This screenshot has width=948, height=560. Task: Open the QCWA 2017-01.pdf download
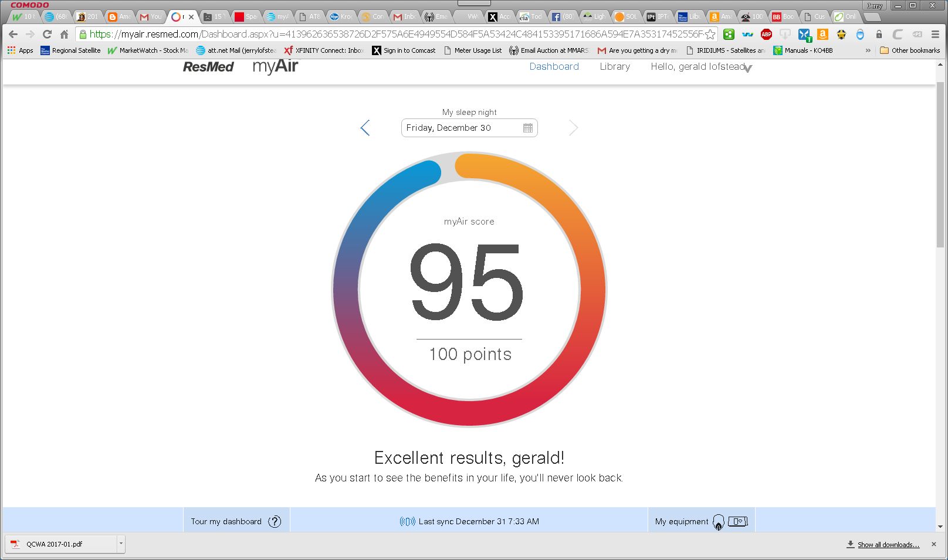(60, 544)
